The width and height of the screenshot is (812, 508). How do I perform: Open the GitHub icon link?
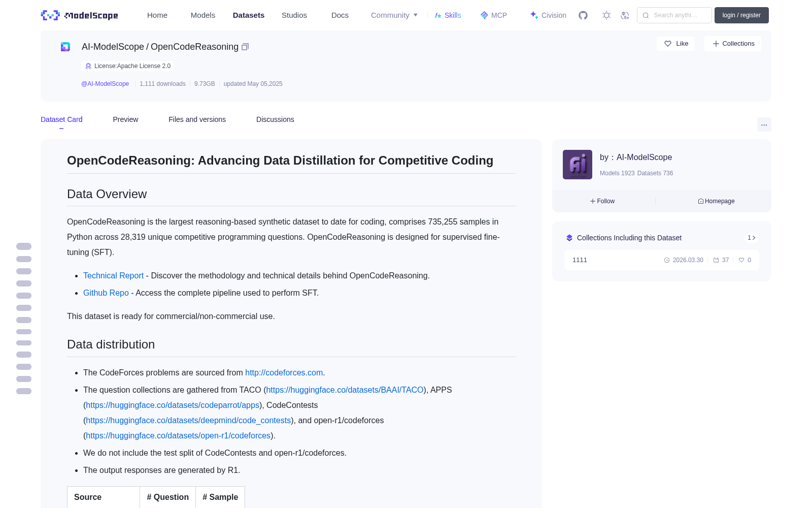583,15
